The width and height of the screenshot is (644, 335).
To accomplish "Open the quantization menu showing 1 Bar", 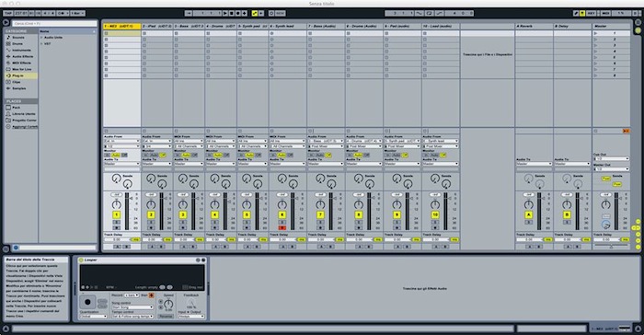I will 77,13.
